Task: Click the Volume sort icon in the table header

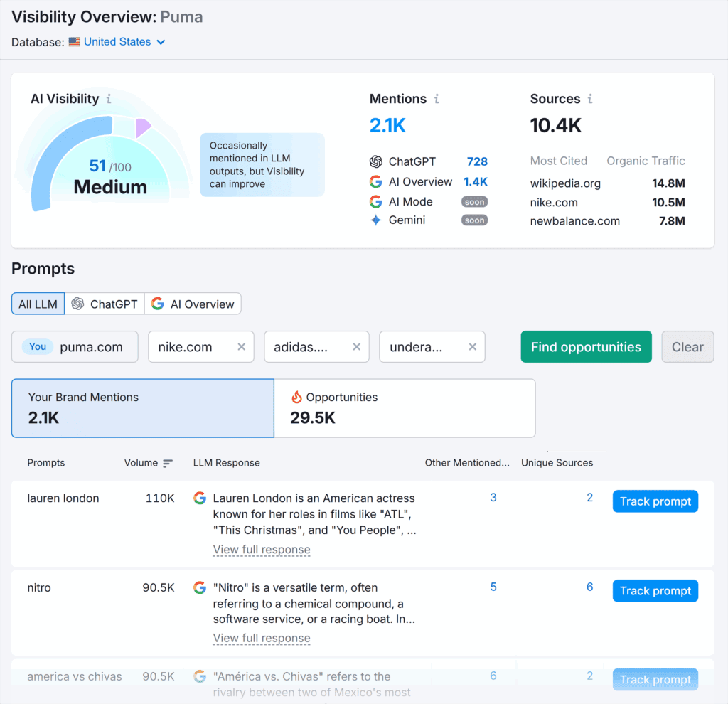Action: click(169, 462)
